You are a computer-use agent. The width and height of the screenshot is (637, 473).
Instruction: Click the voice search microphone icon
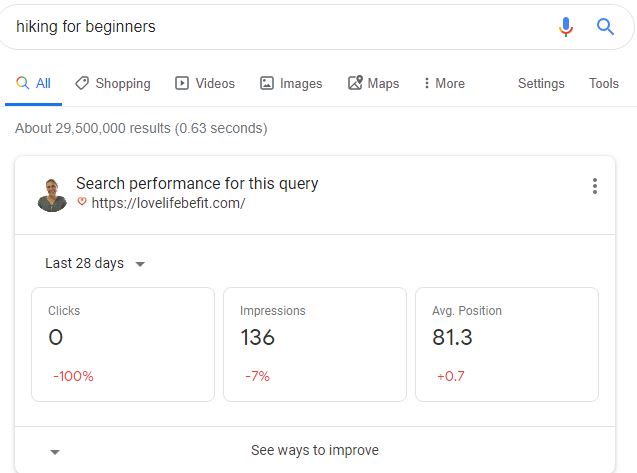(x=566, y=27)
